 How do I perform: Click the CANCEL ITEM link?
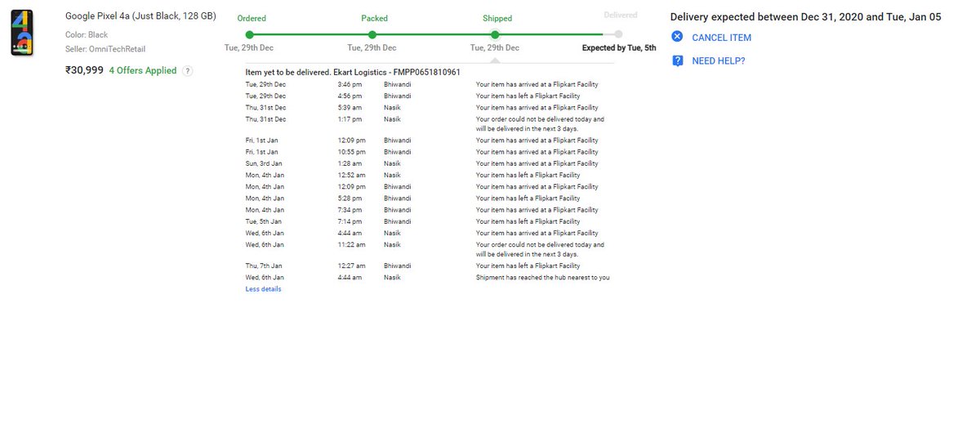tap(721, 38)
